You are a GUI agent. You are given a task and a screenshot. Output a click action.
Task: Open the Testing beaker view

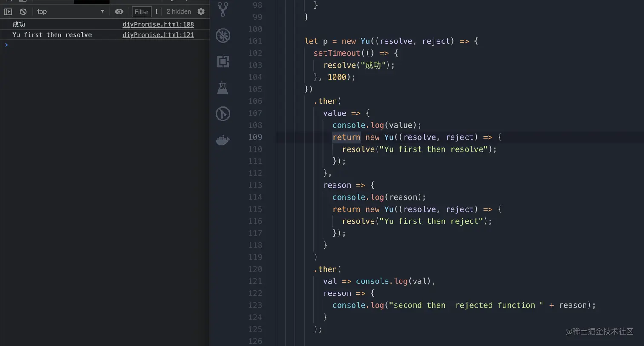(x=223, y=88)
